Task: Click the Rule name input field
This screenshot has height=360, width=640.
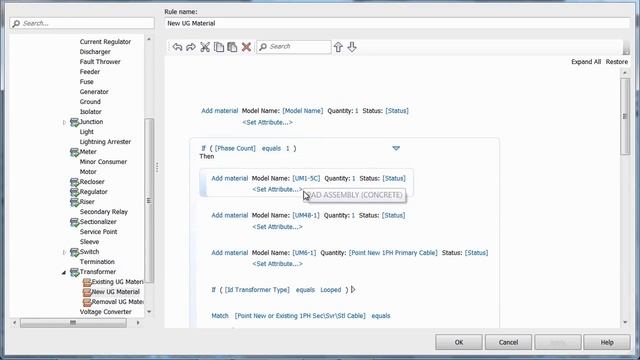Action: click(x=397, y=23)
